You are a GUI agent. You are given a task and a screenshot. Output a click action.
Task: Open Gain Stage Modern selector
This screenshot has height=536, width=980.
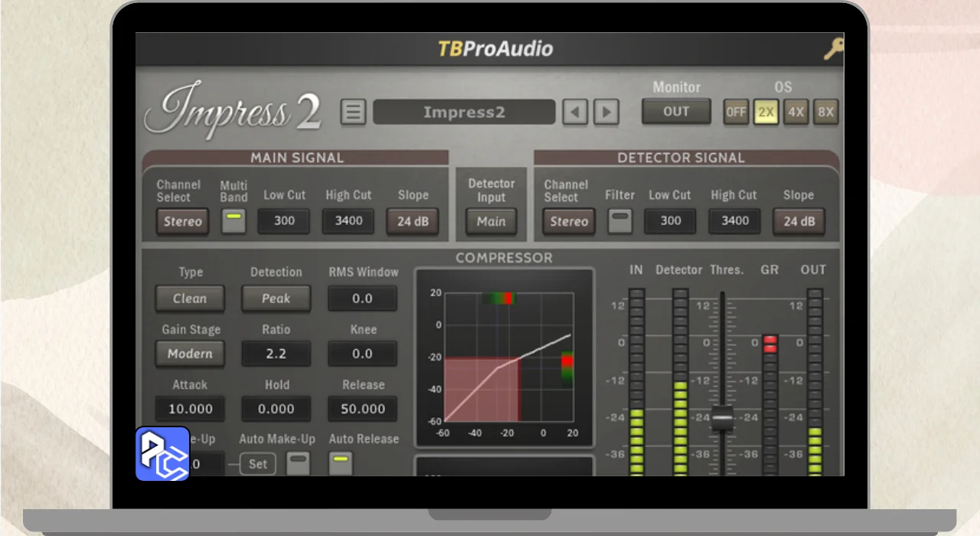coord(190,354)
